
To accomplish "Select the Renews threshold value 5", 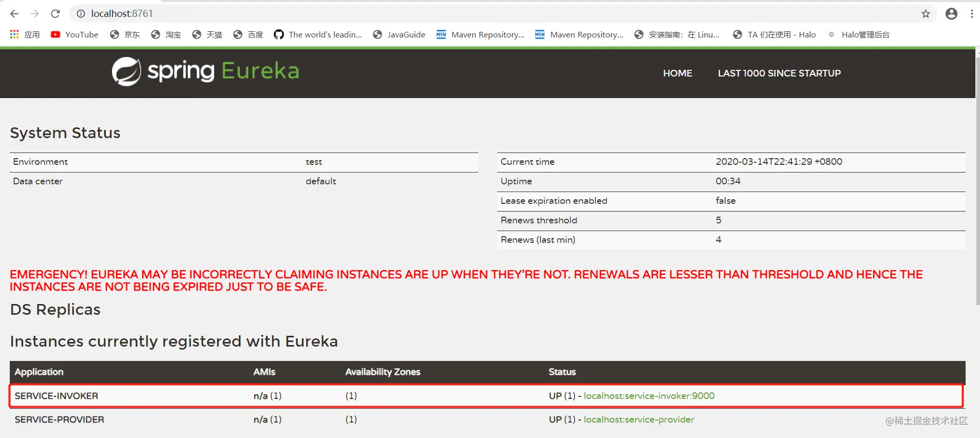I will tap(719, 220).
